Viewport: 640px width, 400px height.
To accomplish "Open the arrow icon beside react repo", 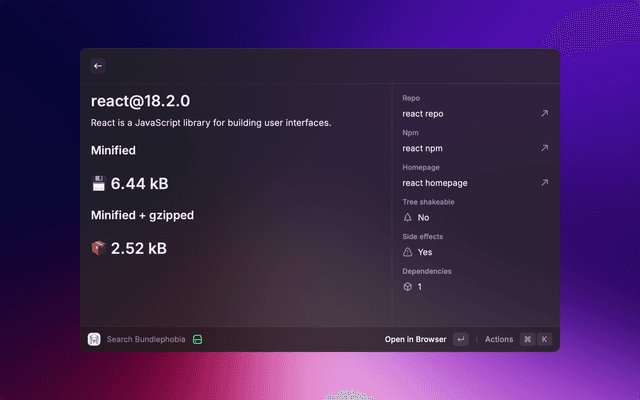I will (x=544, y=114).
